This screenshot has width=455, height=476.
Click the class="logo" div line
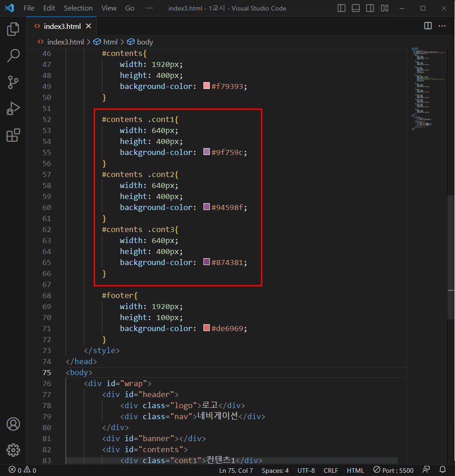[x=182, y=405]
